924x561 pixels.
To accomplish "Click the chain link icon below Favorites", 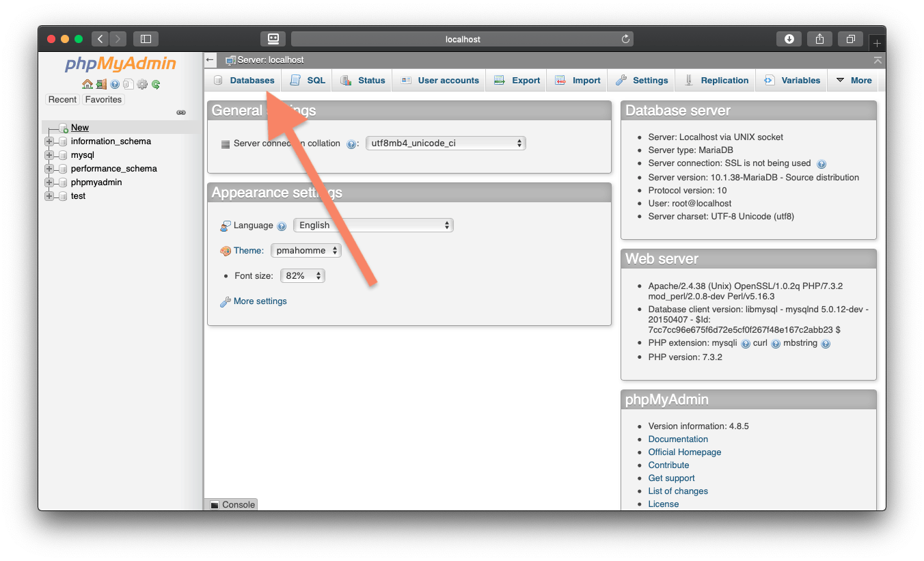I will (x=181, y=111).
